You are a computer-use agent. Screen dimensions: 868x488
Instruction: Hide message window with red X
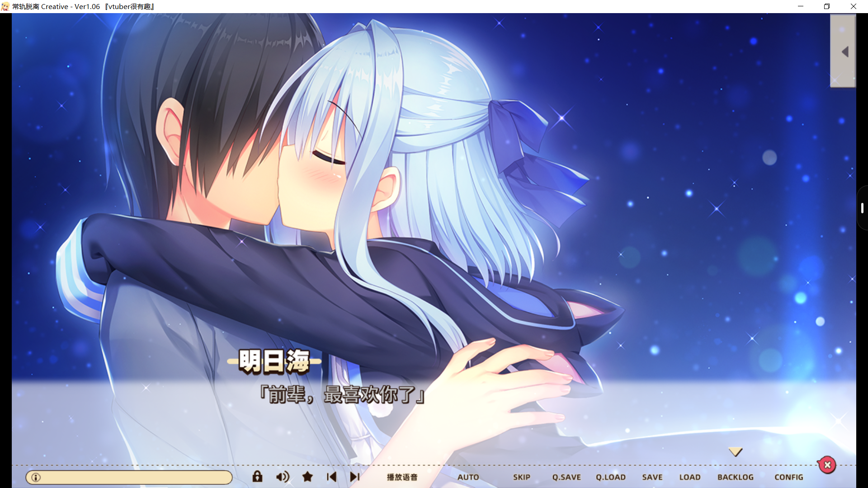[827, 465]
